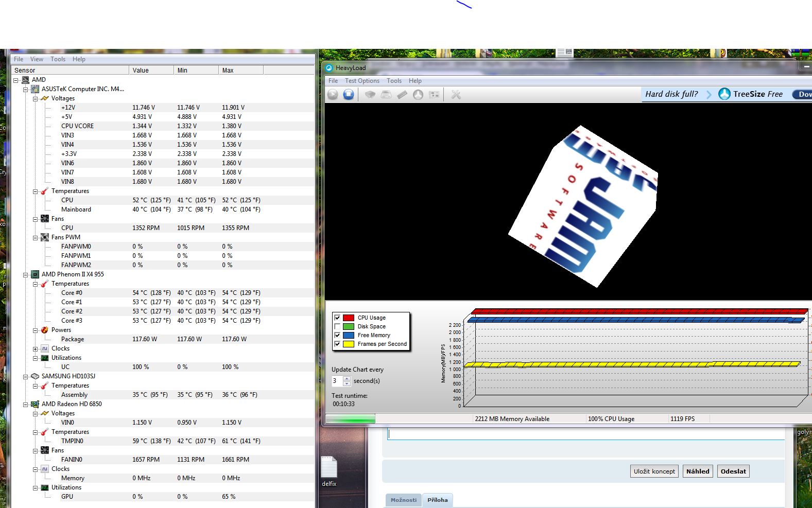Click the TreeSize logo icon in the banner

coord(724,94)
